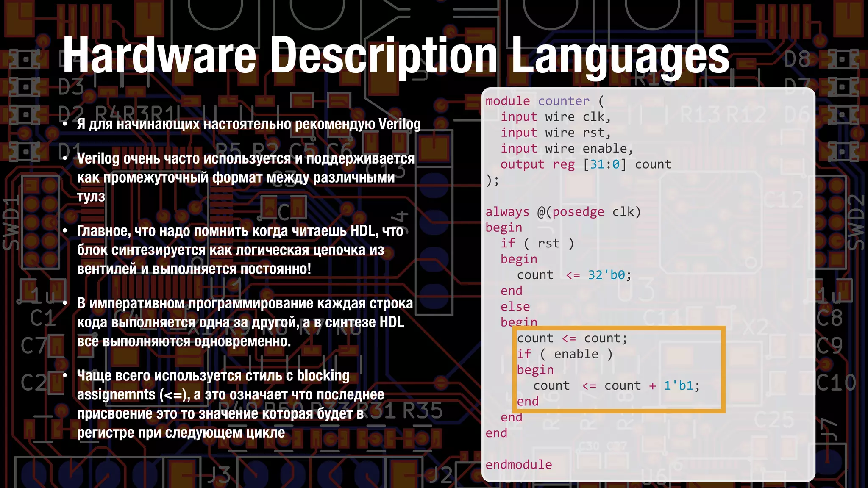Click the bullet starting 'Главное, что надо помнить'

point(240,250)
